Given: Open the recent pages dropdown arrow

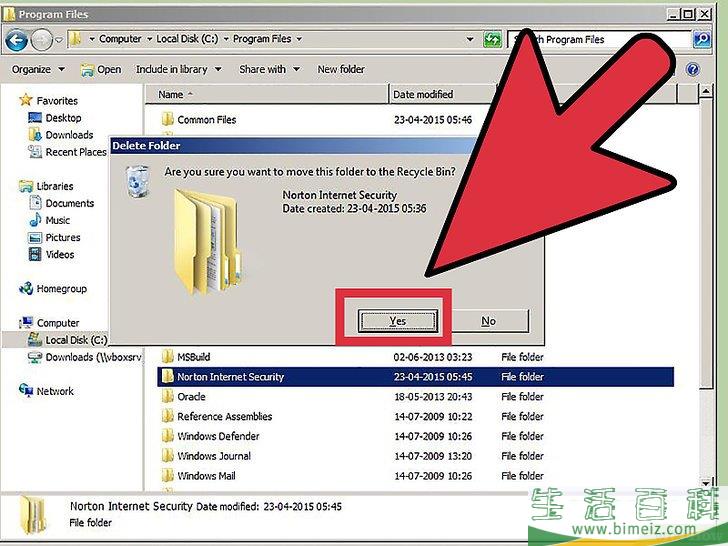Looking at the screenshot, I should [59, 40].
